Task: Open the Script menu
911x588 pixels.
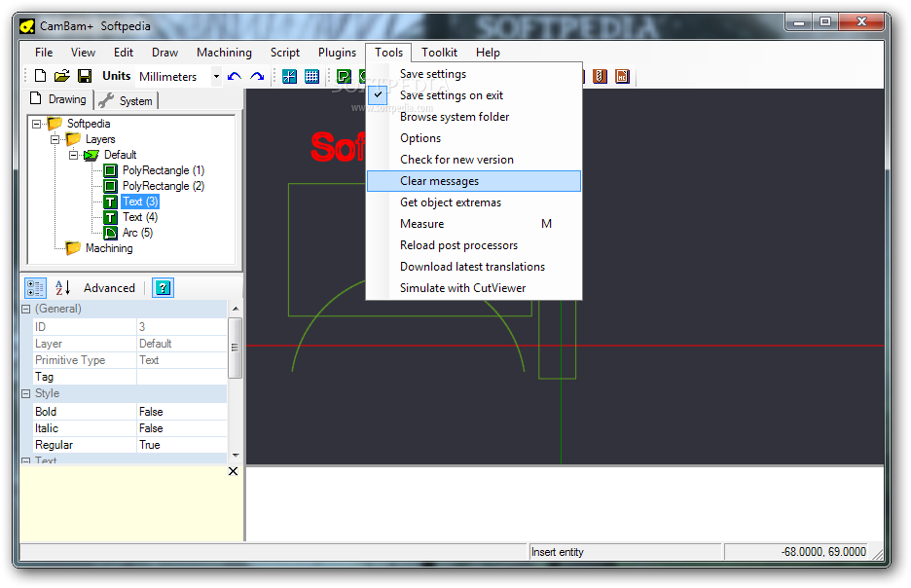Action: click(284, 53)
